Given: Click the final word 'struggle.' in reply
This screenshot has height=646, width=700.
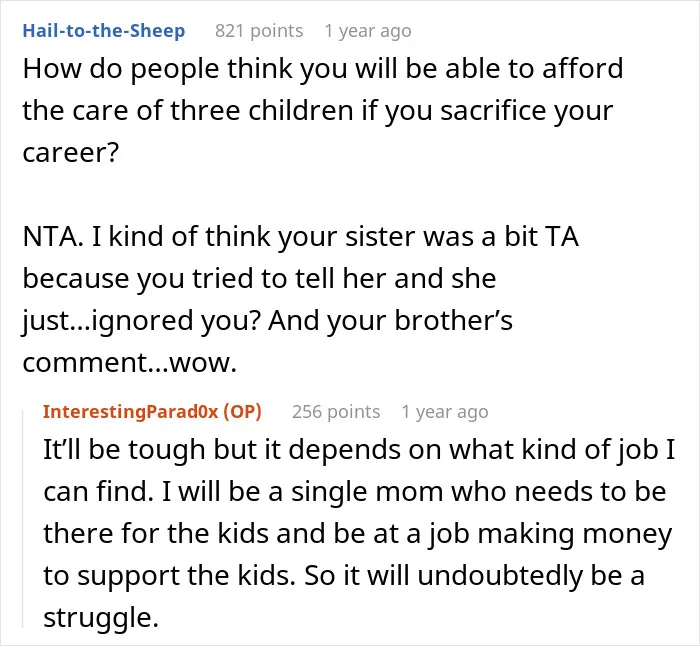Looking at the screenshot, I should click(x=101, y=618).
